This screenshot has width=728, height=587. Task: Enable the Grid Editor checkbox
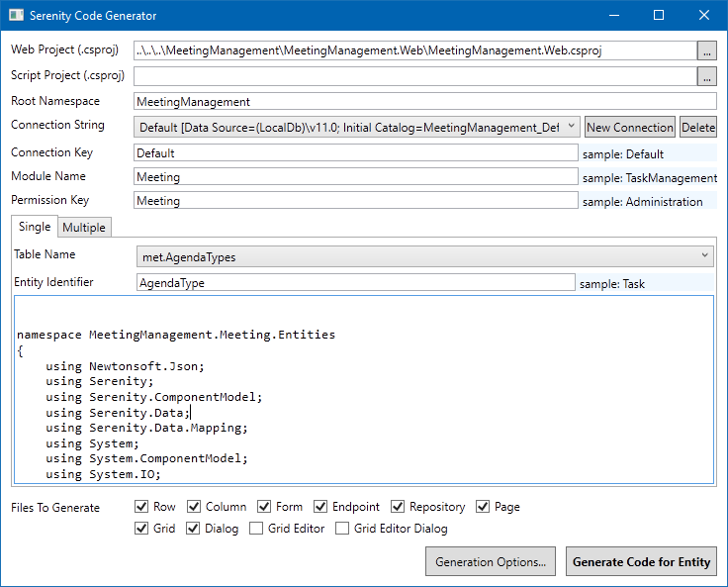pos(256,529)
